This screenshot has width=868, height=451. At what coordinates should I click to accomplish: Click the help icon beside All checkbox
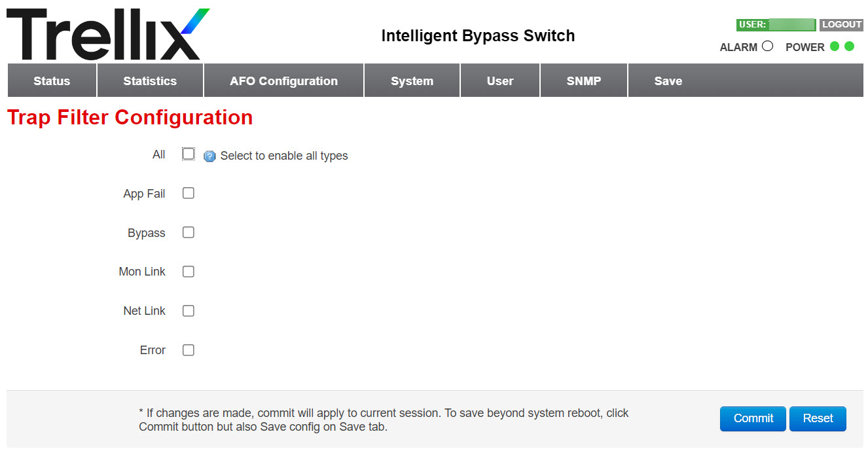[209, 156]
